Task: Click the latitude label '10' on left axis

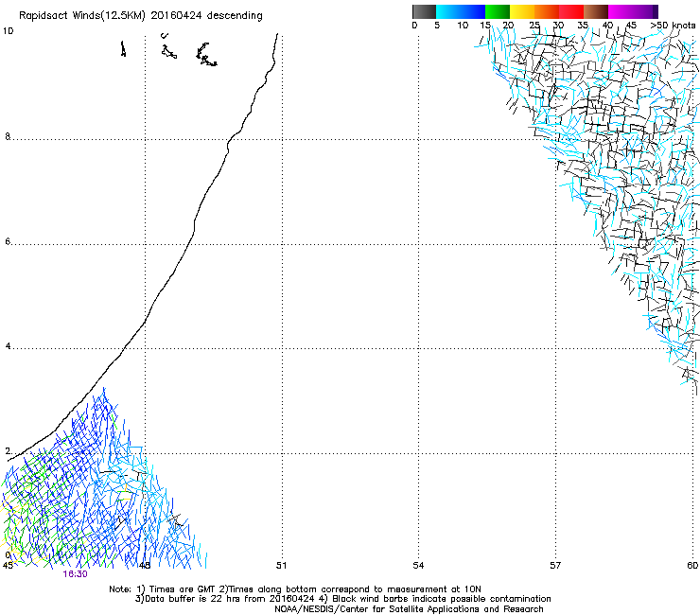Action: click(x=8, y=31)
